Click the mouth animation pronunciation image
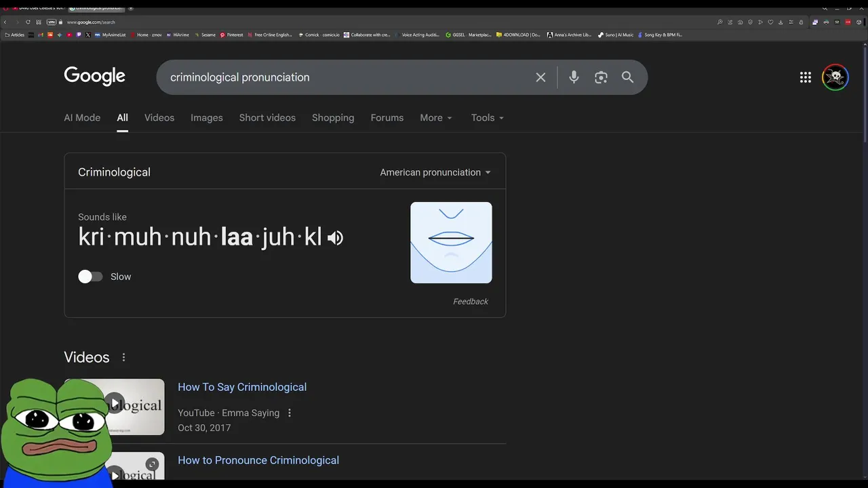Image resolution: width=868 pixels, height=488 pixels. (451, 243)
